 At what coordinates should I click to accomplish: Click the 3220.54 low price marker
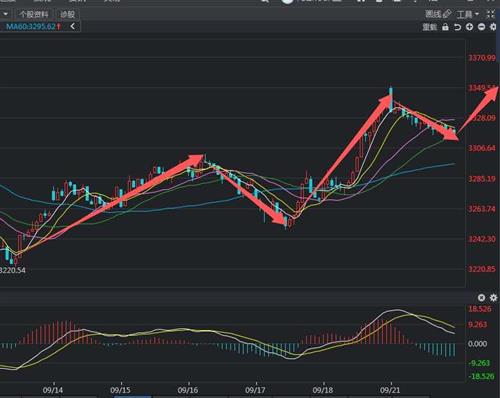(13, 270)
